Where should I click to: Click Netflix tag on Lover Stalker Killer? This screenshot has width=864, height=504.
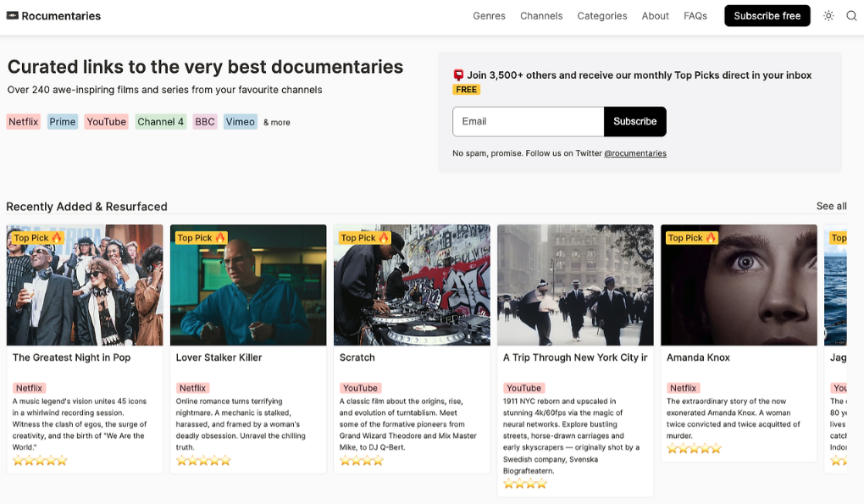pyautogui.click(x=192, y=388)
